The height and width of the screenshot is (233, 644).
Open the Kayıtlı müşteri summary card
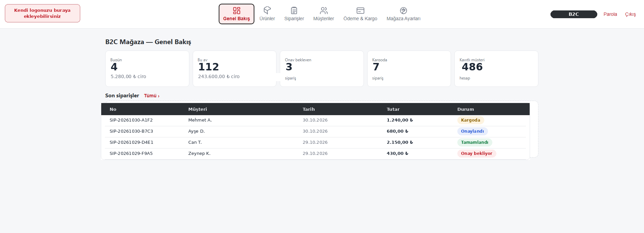point(496,69)
